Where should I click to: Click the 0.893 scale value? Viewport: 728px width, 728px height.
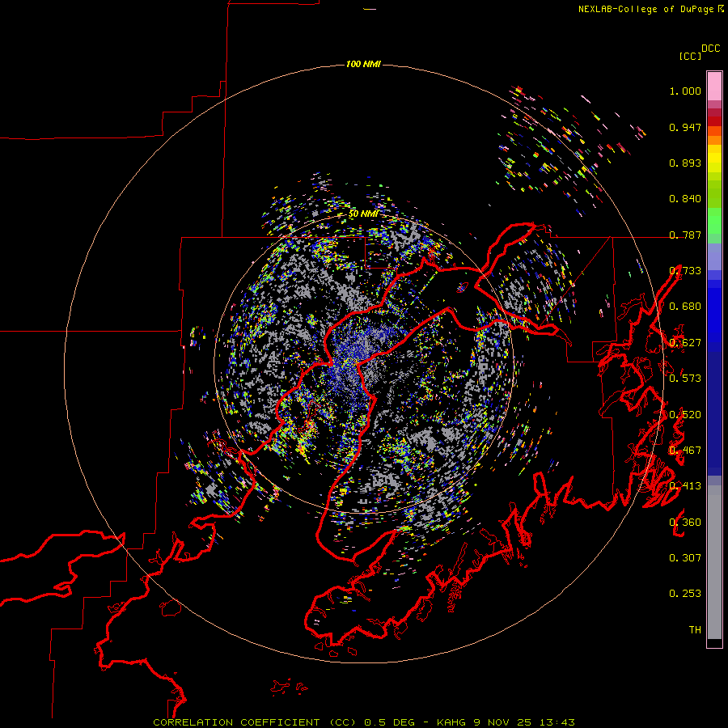point(685,163)
